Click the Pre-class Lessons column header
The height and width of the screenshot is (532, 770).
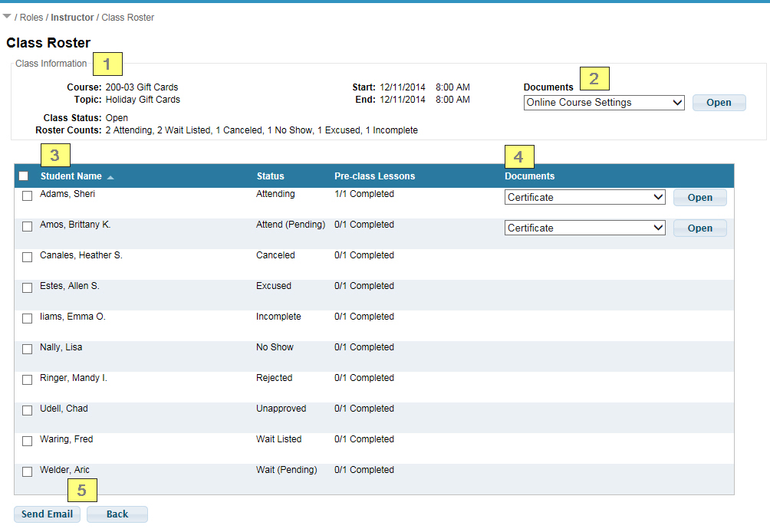(374, 176)
